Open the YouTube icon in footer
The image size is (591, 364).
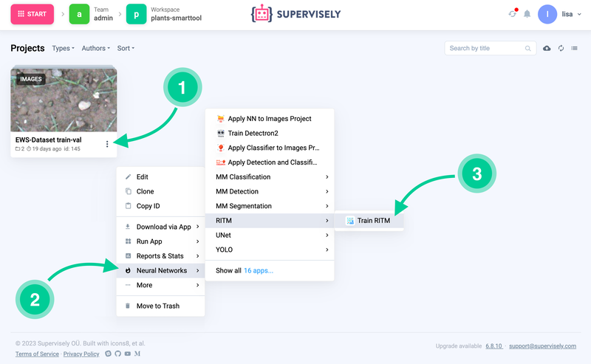[127, 354]
